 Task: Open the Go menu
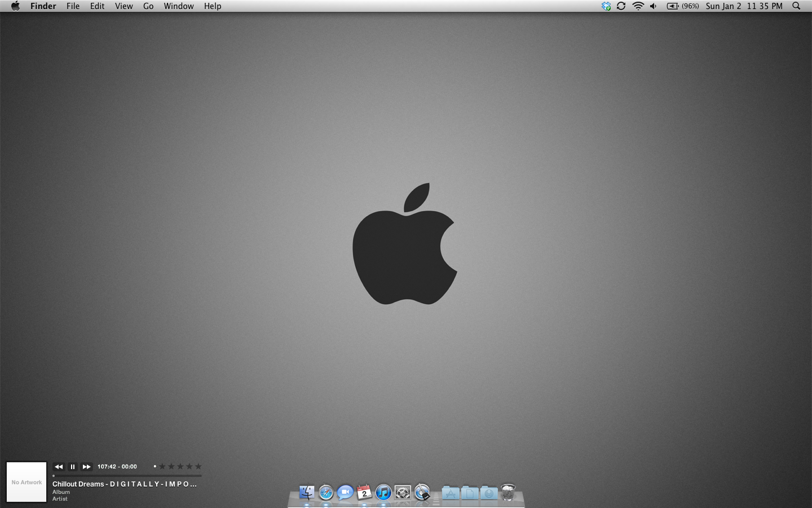[x=148, y=6]
